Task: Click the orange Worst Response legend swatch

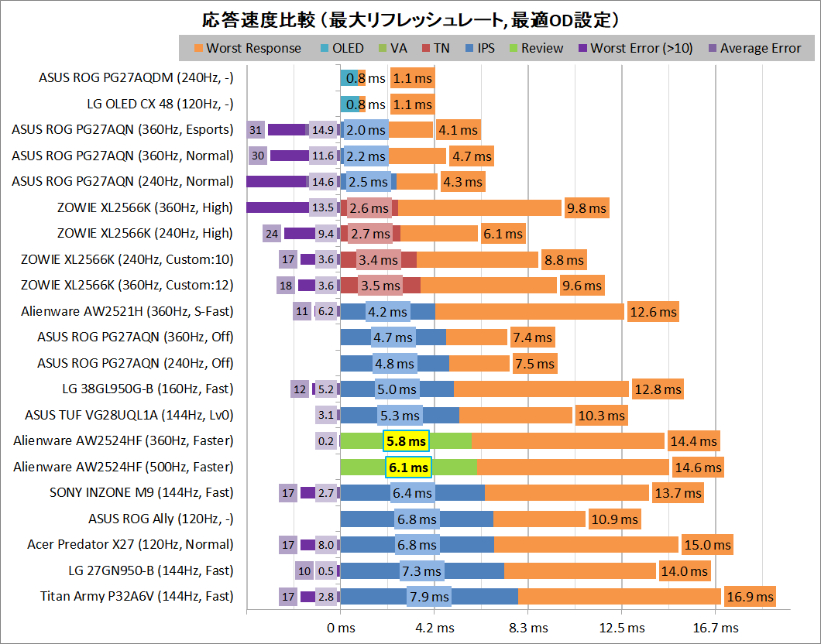Action: 198,49
